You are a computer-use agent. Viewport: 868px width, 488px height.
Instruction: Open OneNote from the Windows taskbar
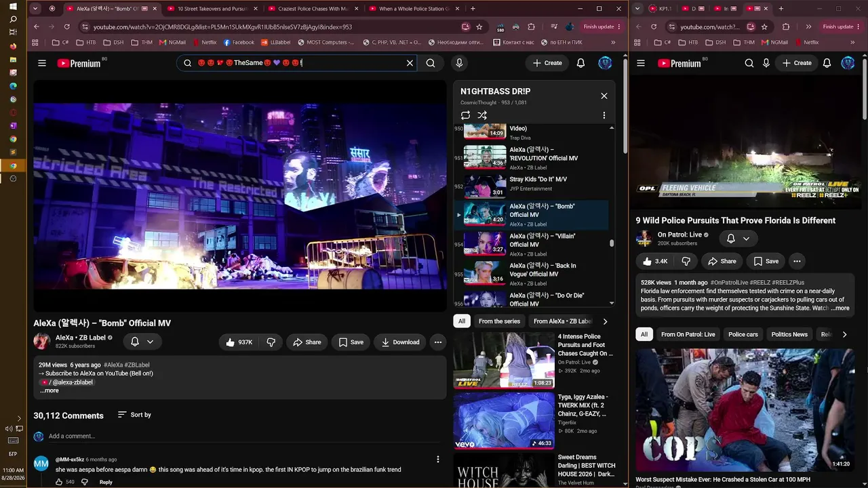[13, 125]
